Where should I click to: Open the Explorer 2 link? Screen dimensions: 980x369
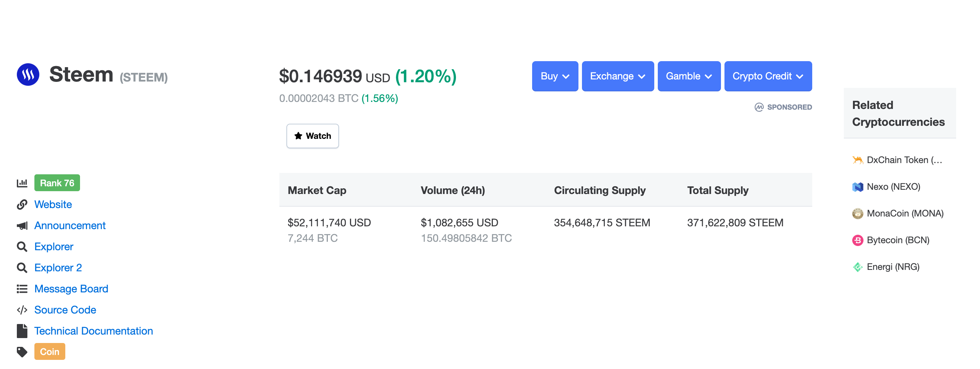click(x=58, y=268)
